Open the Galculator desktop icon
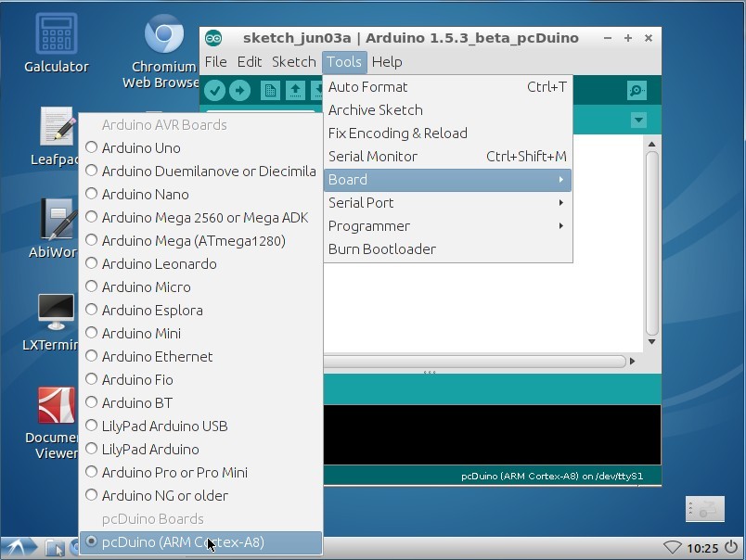746x560 pixels. (57, 43)
